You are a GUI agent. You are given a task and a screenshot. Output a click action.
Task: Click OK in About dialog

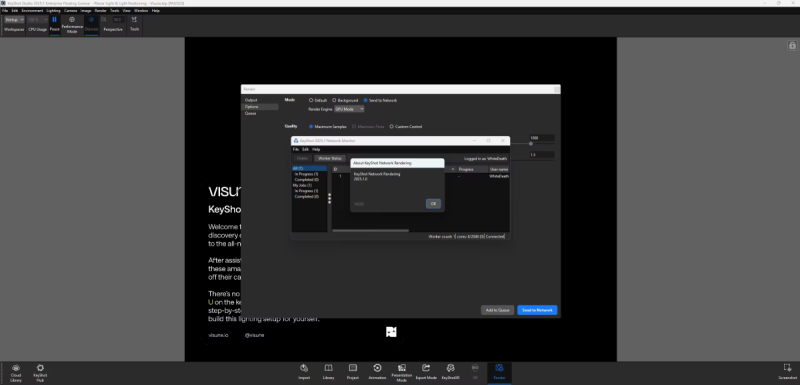(x=433, y=203)
